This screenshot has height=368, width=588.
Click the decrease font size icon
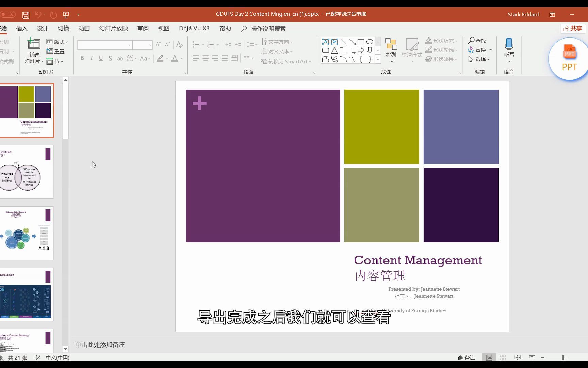(167, 45)
